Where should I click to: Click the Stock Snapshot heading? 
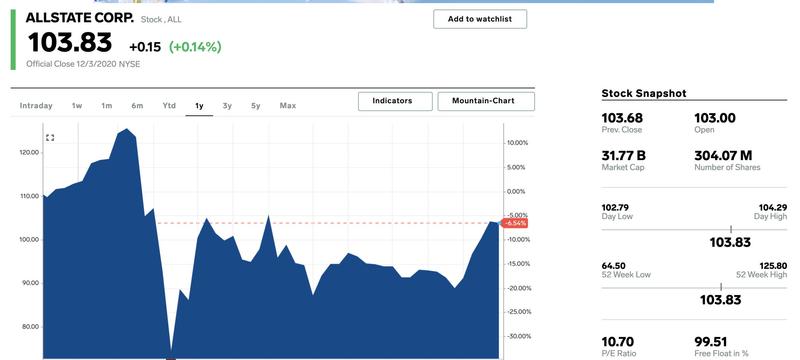pyautogui.click(x=644, y=93)
